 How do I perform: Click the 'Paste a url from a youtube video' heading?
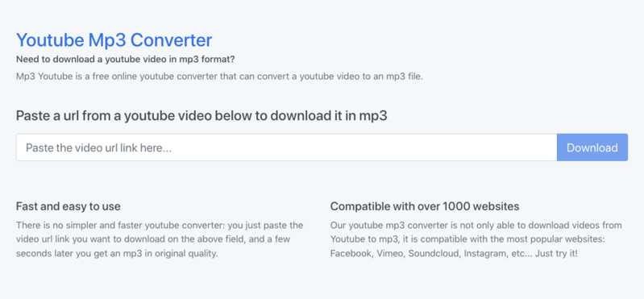point(202,116)
